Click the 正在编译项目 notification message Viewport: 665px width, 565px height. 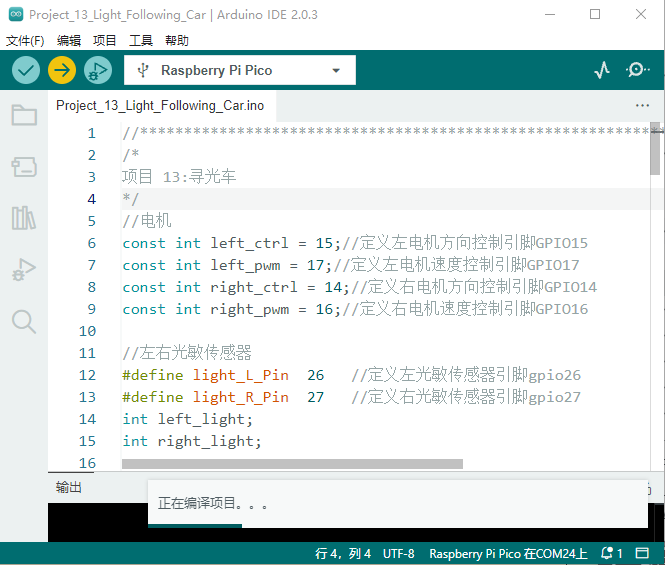[x=213, y=503]
